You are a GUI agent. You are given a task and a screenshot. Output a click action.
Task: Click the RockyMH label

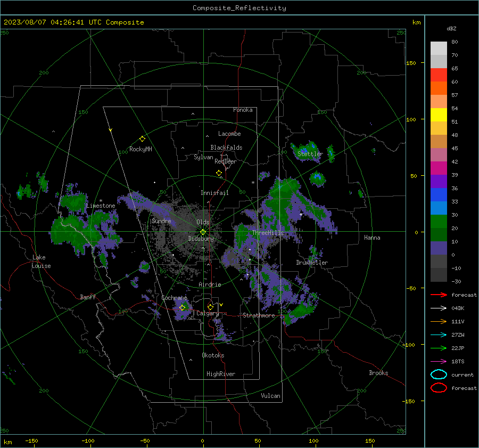pos(141,149)
